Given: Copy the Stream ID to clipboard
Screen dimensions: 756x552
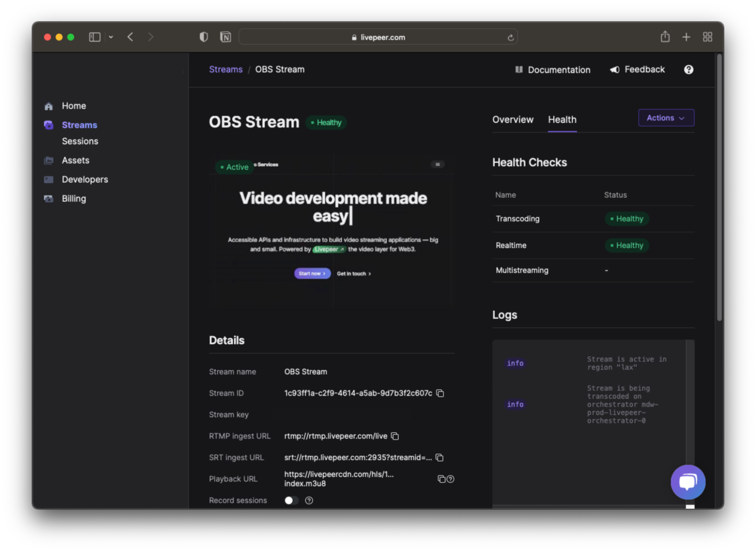Looking at the screenshot, I should point(440,393).
